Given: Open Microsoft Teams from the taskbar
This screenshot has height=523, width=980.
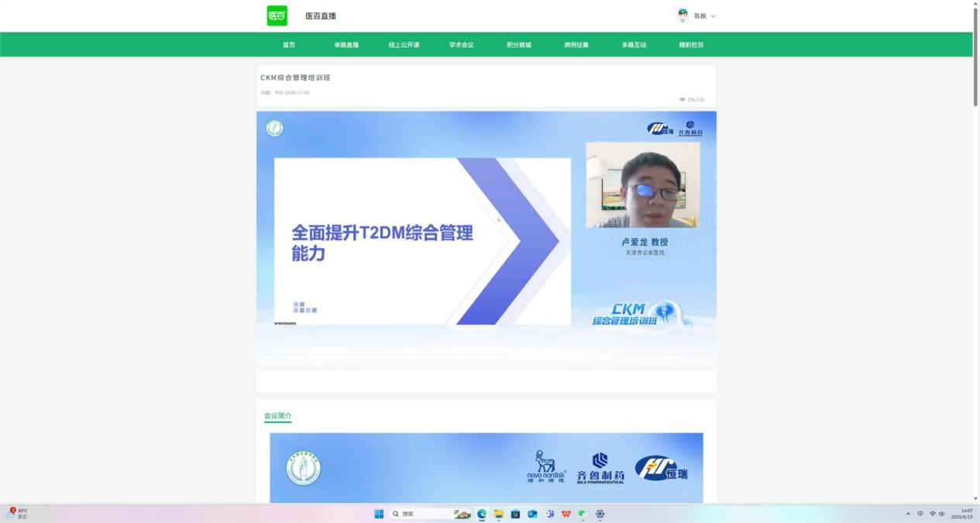Looking at the screenshot, I should (x=549, y=514).
